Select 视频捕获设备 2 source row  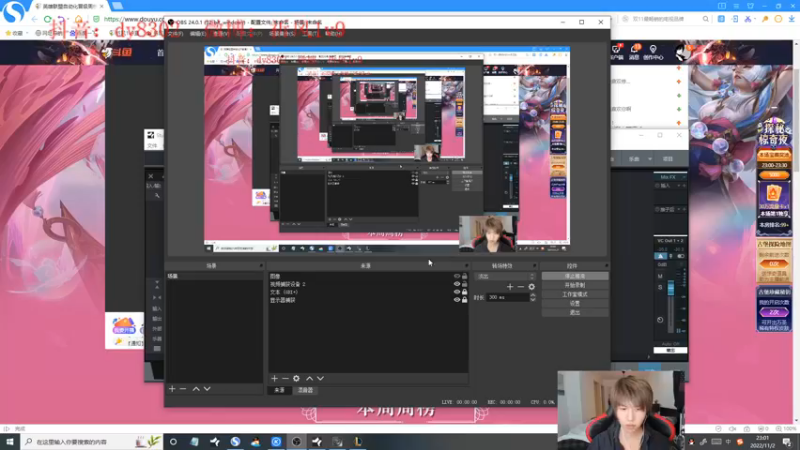[x=368, y=284]
